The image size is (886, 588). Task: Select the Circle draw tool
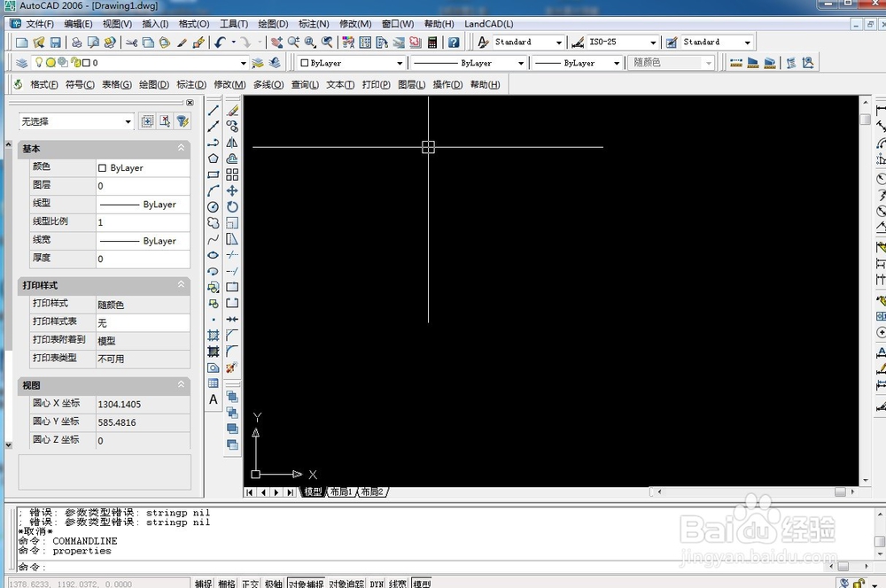(x=213, y=206)
